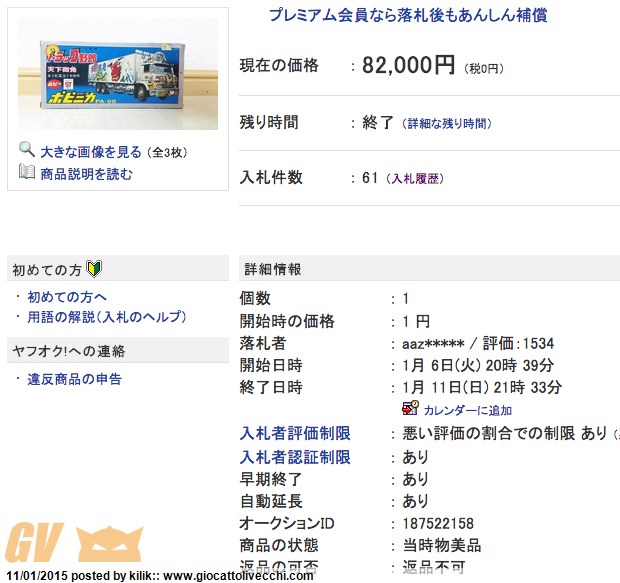Click the 落札者 label
The height and width of the screenshot is (583, 620).
(x=263, y=343)
